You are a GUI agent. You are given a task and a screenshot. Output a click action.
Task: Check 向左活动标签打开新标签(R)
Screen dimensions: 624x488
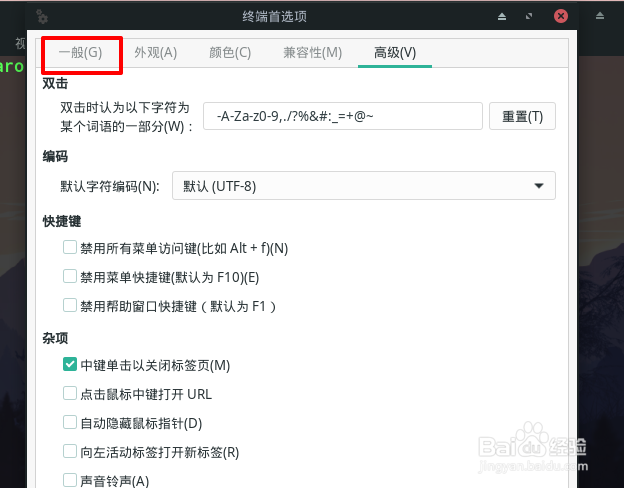click(x=70, y=452)
